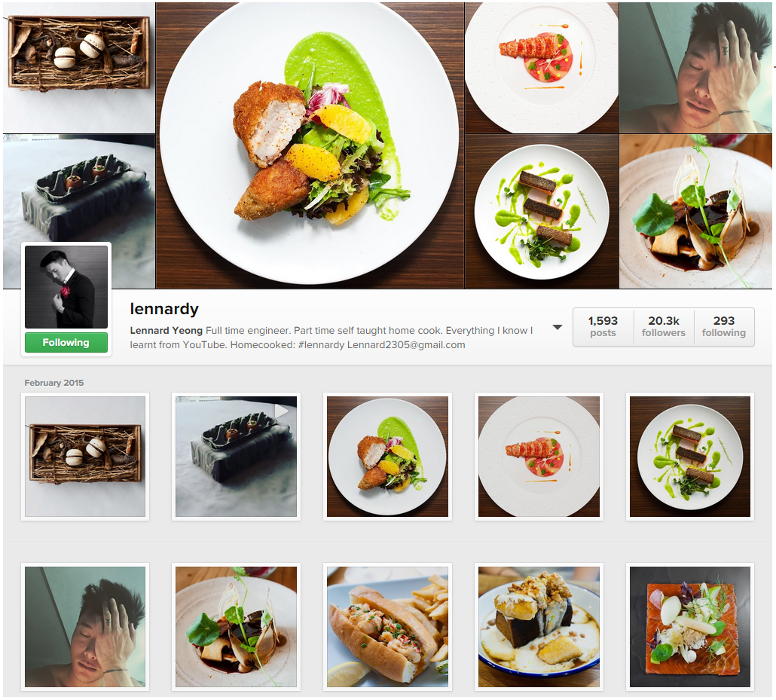
Task: Open the lobster roll with fries post
Action: click(387, 627)
